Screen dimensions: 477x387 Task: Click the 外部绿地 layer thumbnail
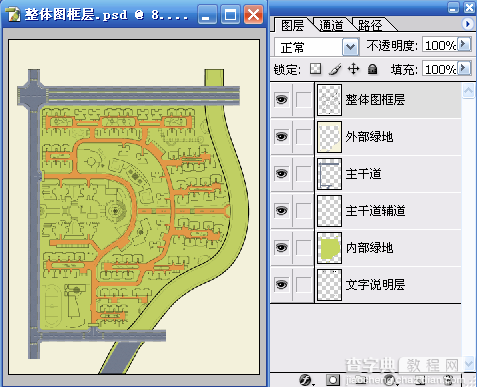point(329,137)
